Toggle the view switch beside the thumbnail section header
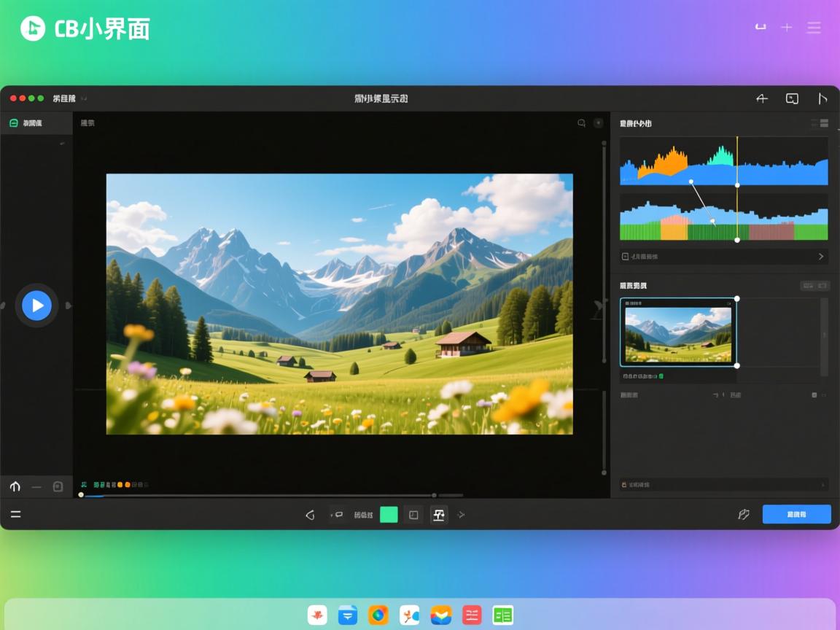840x630 pixels. click(x=814, y=286)
